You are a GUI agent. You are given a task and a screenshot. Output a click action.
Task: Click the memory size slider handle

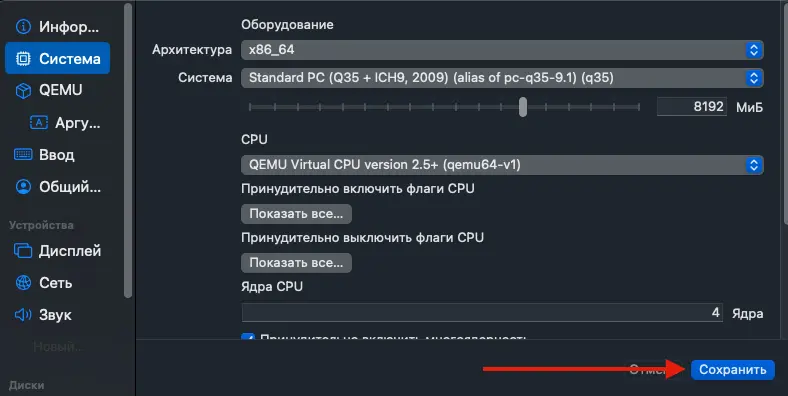[523, 107]
